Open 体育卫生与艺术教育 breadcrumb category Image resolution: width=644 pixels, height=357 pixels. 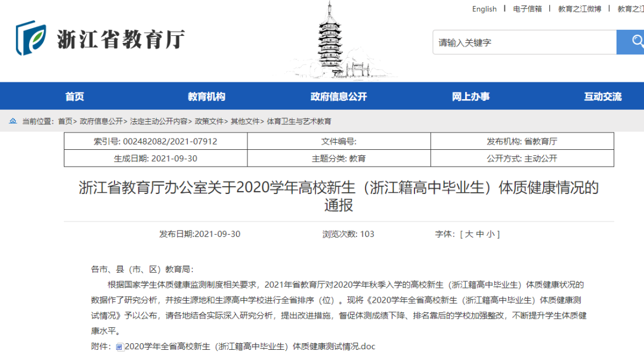click(299, 121)
